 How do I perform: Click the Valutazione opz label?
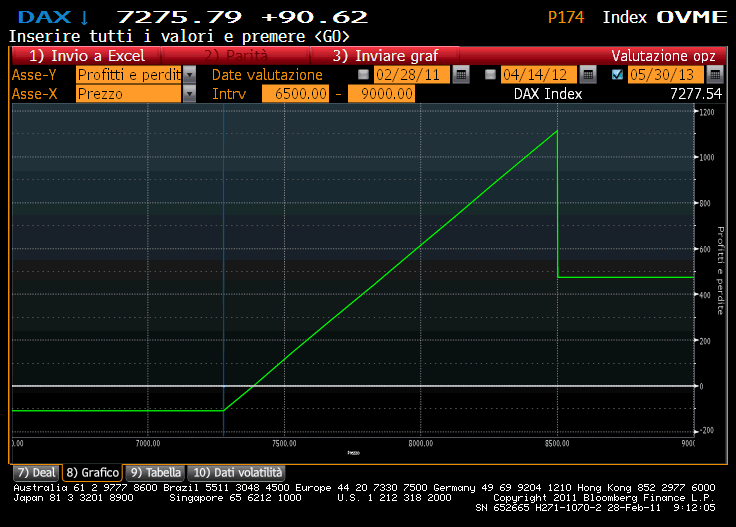click(x=663, y=56)
